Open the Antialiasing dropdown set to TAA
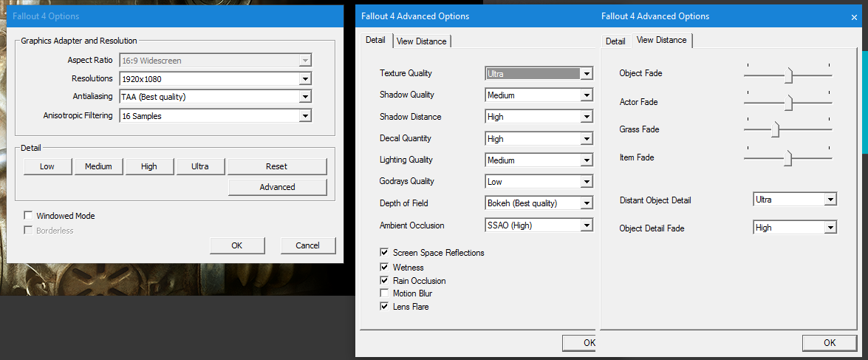Image resolution: width=868 pixels, height=360 pixels. point(216,97)
